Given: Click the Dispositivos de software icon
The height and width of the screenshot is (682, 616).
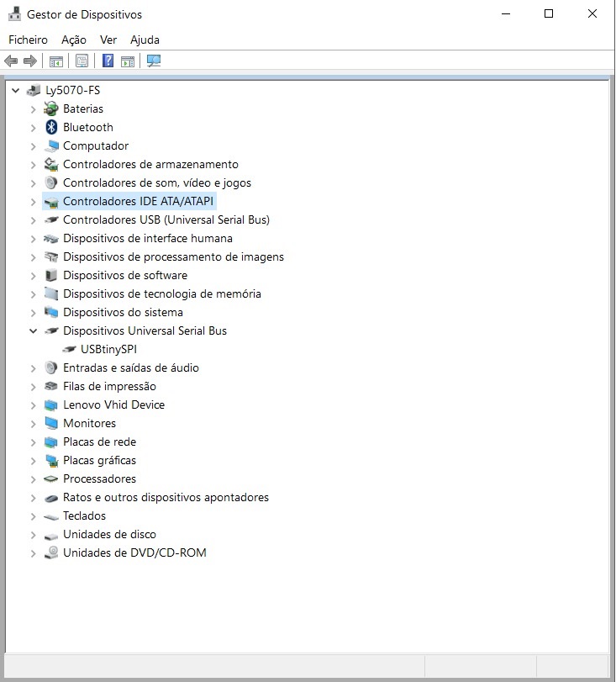Looking at the screenshot, I should (x=51, y=275).
